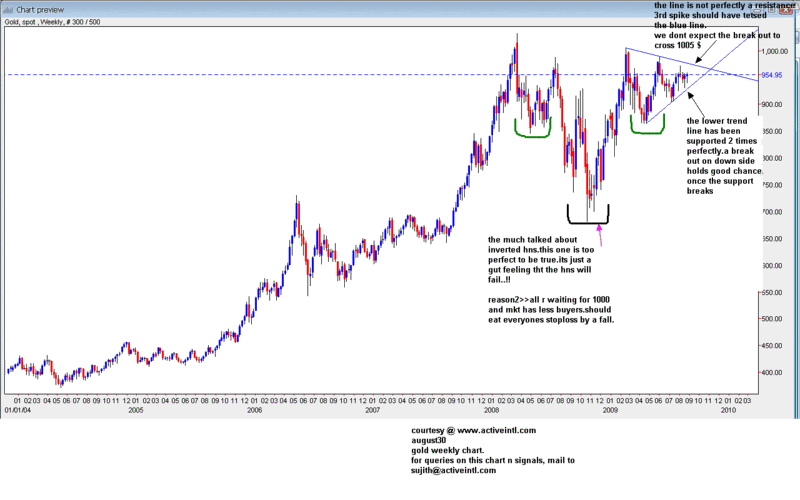Click the 2007 year label on time axis
800x500 pixels.
[372, 410]
